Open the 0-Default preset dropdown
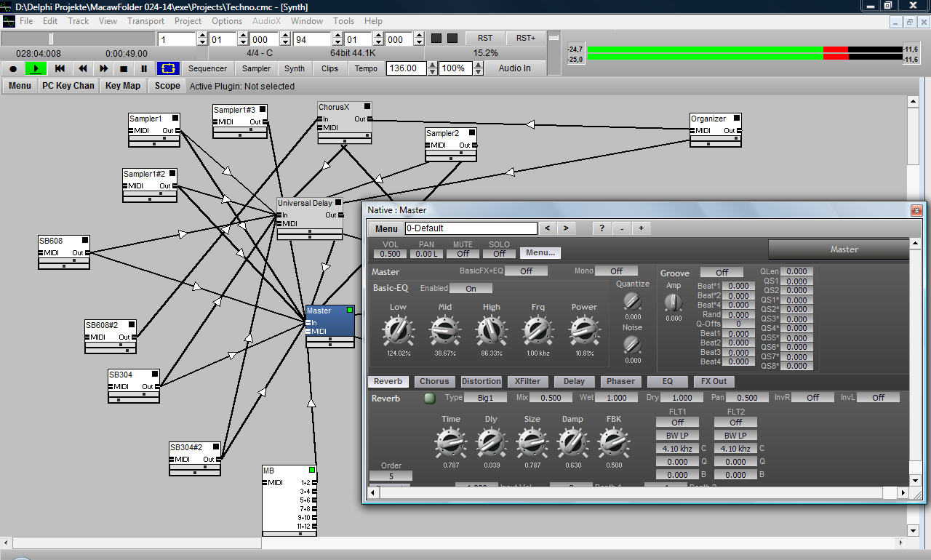The width and height of the screenshot is (931, 560). 471,228
